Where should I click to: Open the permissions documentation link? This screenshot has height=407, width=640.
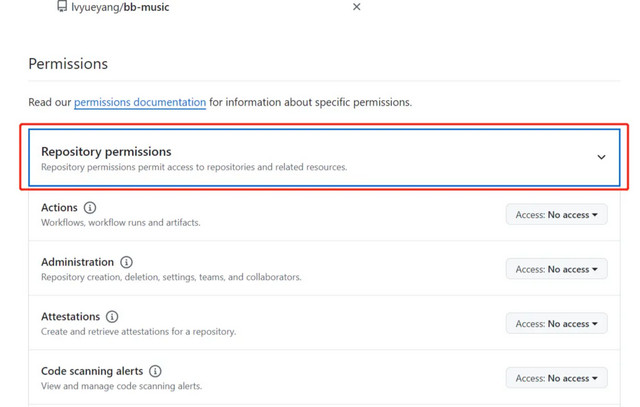[x=140, y=102]
